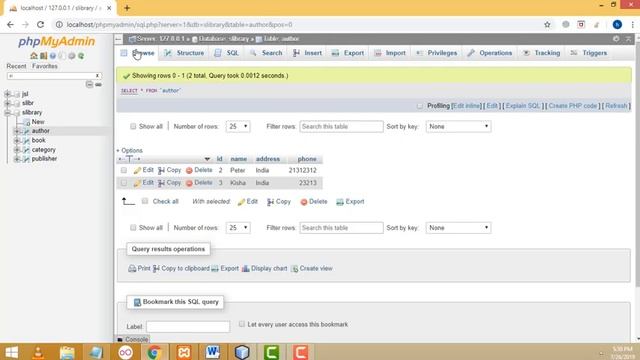Bookmark this page with star icon
The width and height of the screenshot is (640, 360).
[547, 24]
